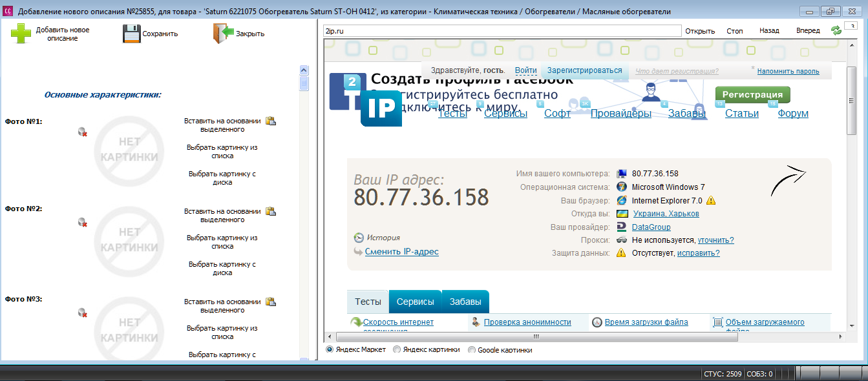This screenshot has width=868, height=381.
Task: Click the Зарегистрироваться link
Action: (584, 70)
